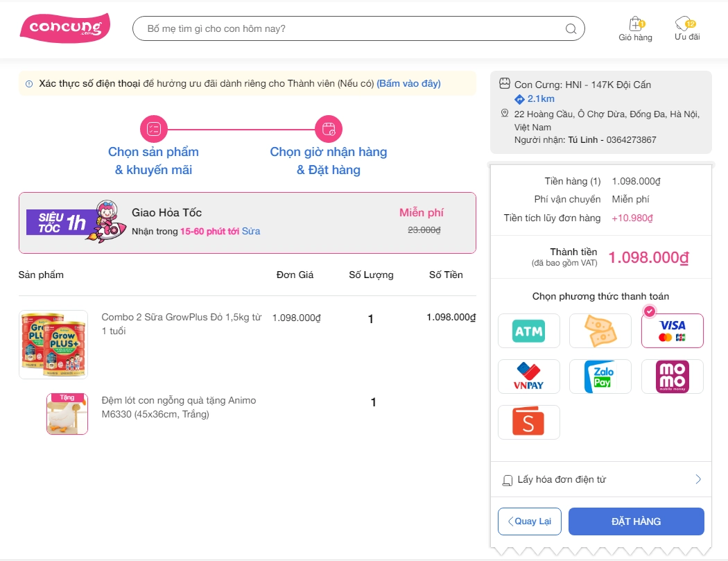Click the store icon beside Con Cưng HNI

(505, 84)
